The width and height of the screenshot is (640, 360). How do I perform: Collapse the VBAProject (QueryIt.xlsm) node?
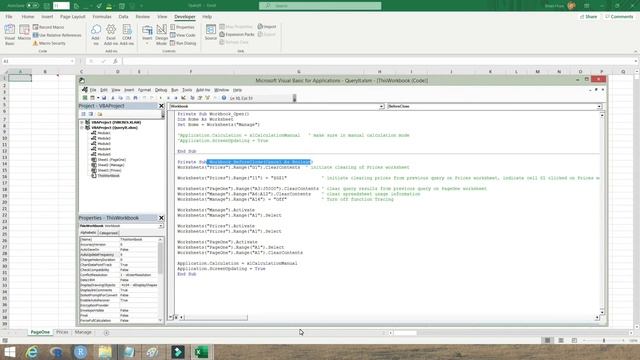(x=82, y=128)
